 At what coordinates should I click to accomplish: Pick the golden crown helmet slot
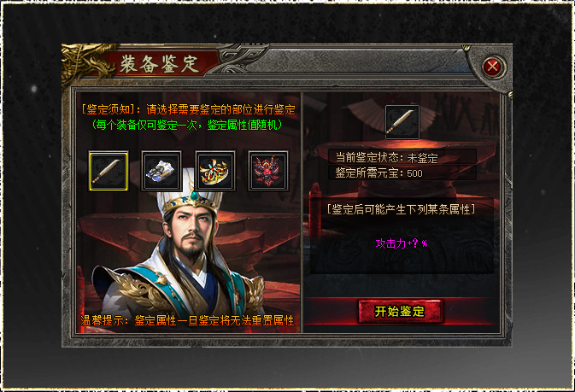(215, 171)
